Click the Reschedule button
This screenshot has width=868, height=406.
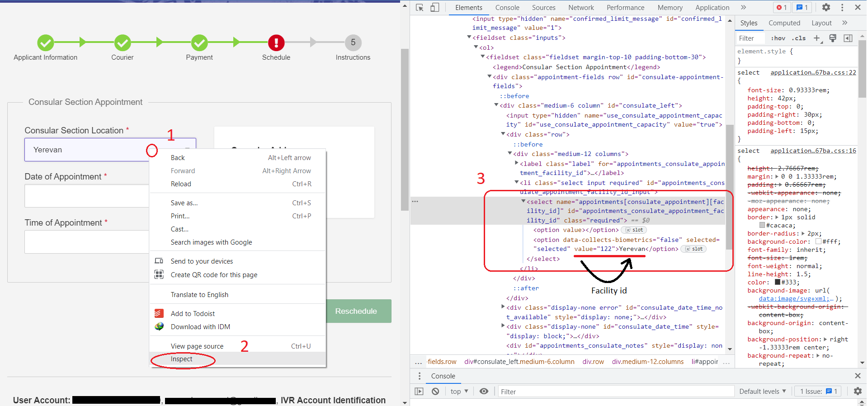(356, 311)
